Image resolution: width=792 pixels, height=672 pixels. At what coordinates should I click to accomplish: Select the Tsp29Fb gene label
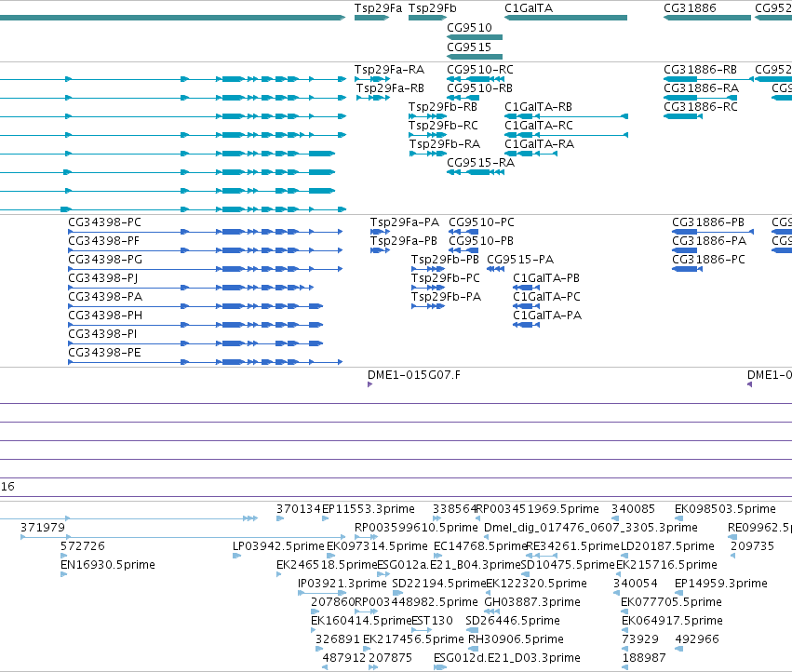tap(432, 8)
